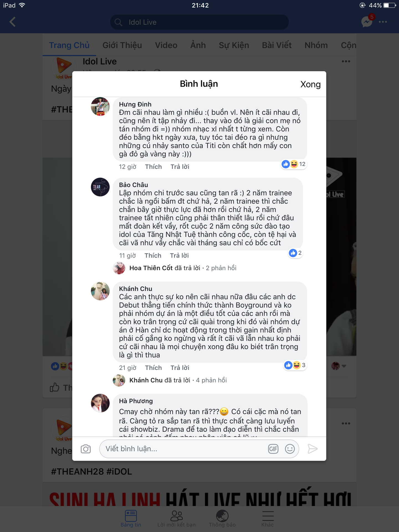Like Hưng Đinh's comment with Thích
The image size is (399, 532).
(x=154, y=167)
